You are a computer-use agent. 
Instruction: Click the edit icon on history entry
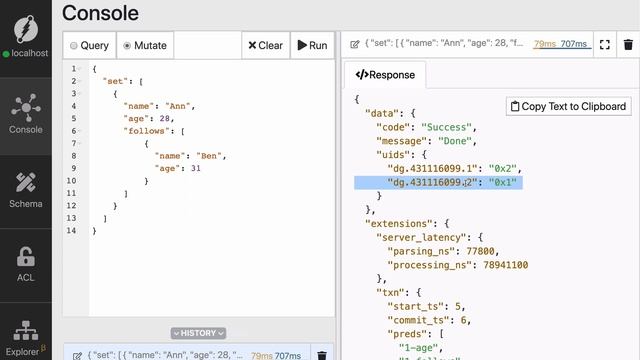click(x=77, y=356)
